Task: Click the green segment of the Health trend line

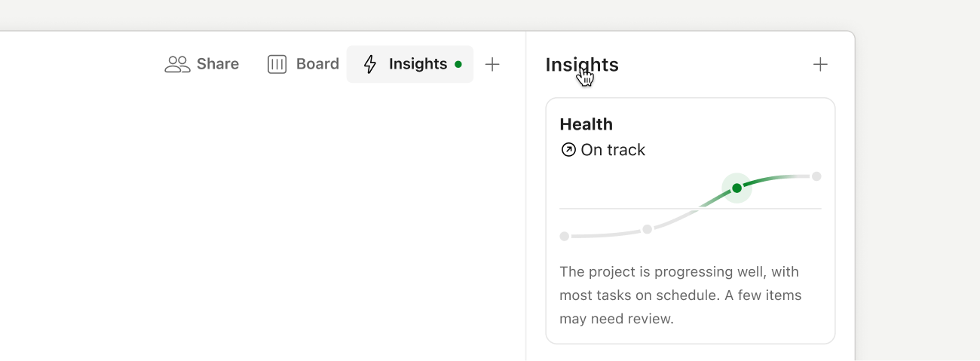Action: tap(773, 179)
